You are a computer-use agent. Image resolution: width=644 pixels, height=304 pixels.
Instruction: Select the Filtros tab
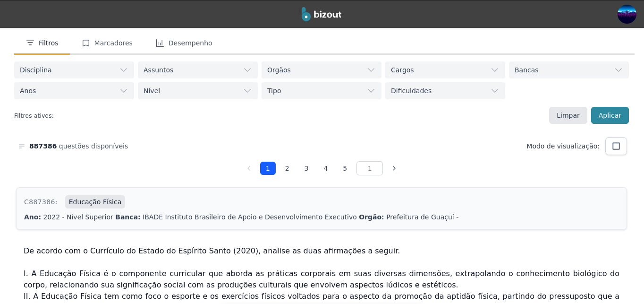click(42, 43)
